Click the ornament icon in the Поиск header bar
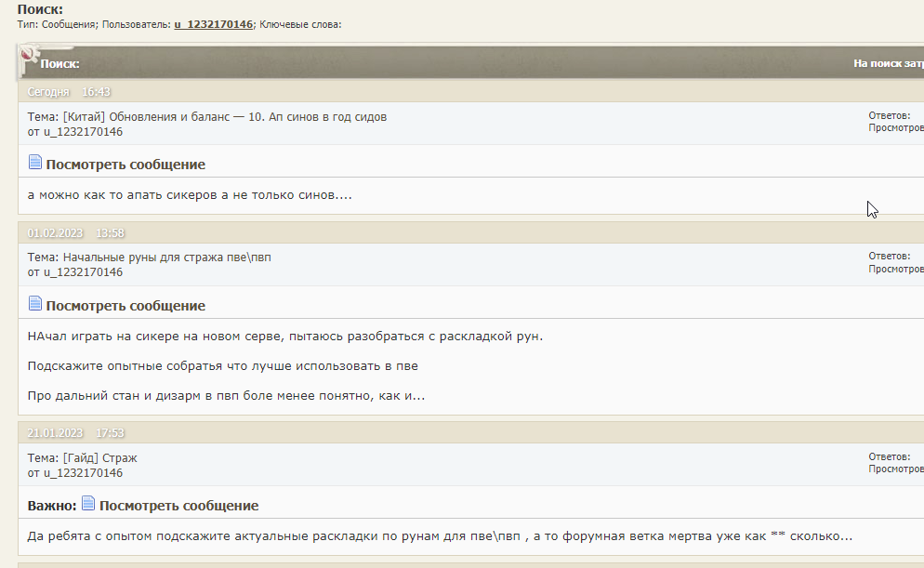Image resolution: width=924 pixels, height=568 pixels. (x=29, y=60)
